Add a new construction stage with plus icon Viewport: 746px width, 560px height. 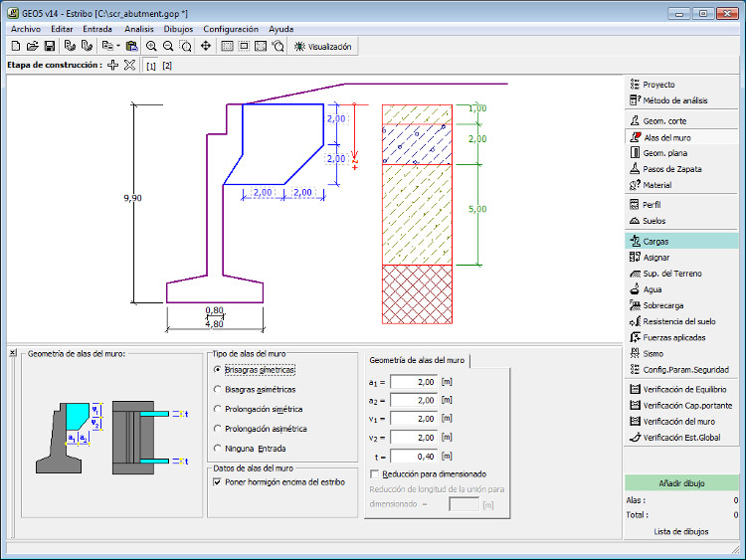pyautogui.click(x=112, y=65)
